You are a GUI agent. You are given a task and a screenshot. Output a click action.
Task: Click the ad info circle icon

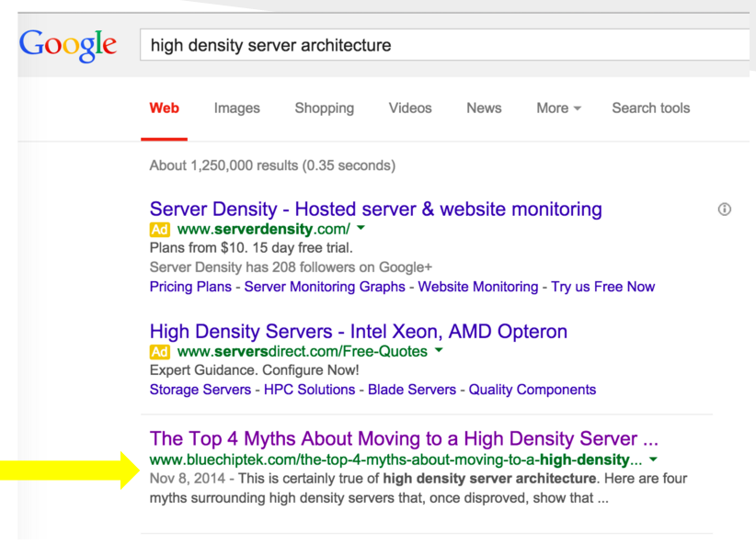(x=724, y=210)
